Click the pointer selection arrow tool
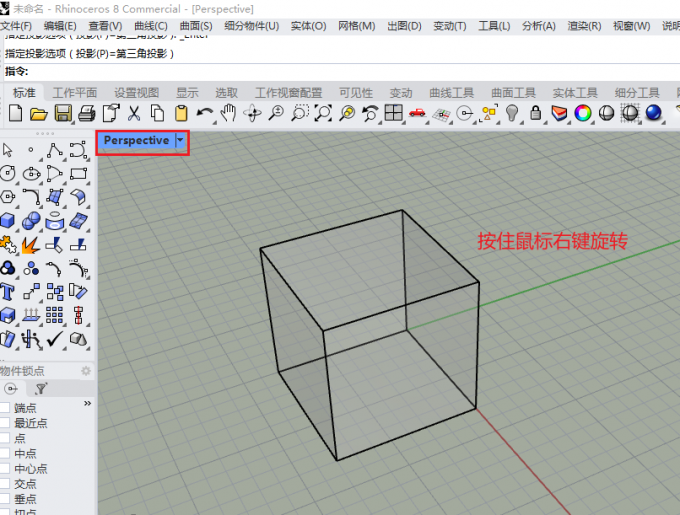Image resolution: width=680 pixels, height=515 pixels. click(x=7, y=150)
